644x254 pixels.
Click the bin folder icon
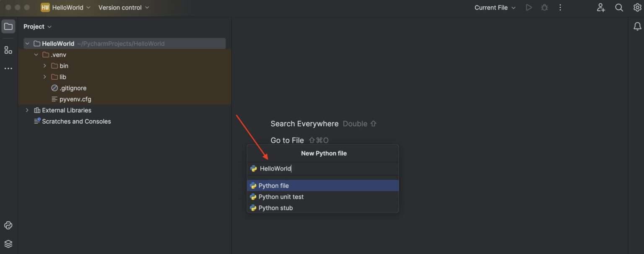click(55, 66)
